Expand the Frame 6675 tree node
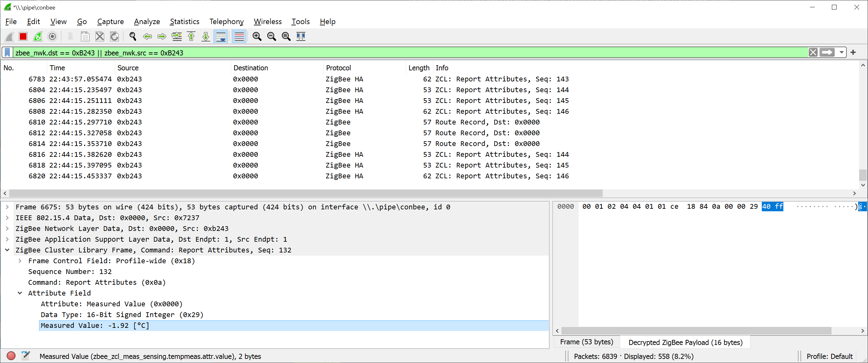The width and height of the screenshot is (868, 363). click(x=7, y=207)
